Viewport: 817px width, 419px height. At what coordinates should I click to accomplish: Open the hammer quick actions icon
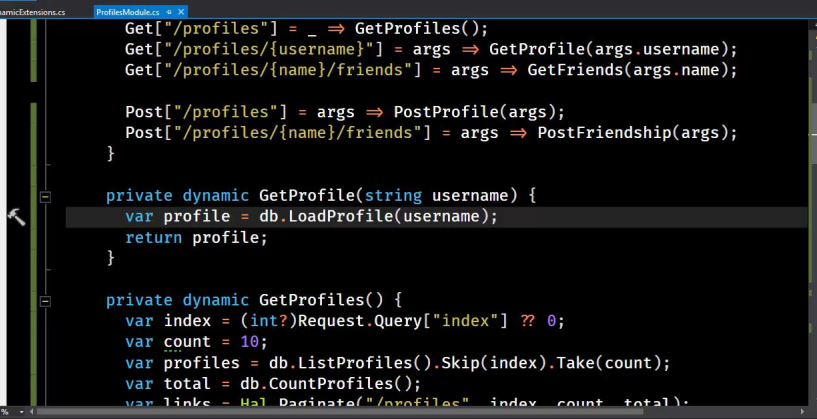[x=16, y=217]
